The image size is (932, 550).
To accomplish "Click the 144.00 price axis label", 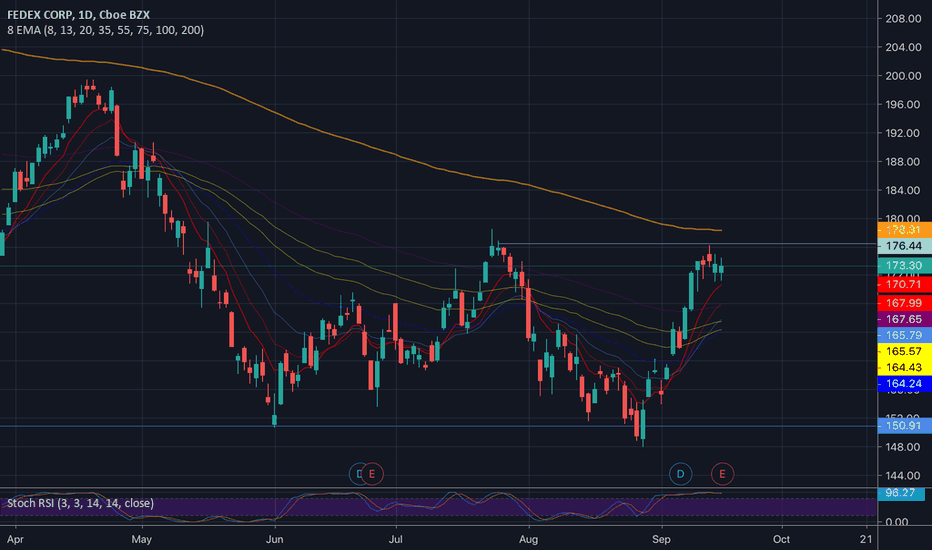I will point(903,475).
